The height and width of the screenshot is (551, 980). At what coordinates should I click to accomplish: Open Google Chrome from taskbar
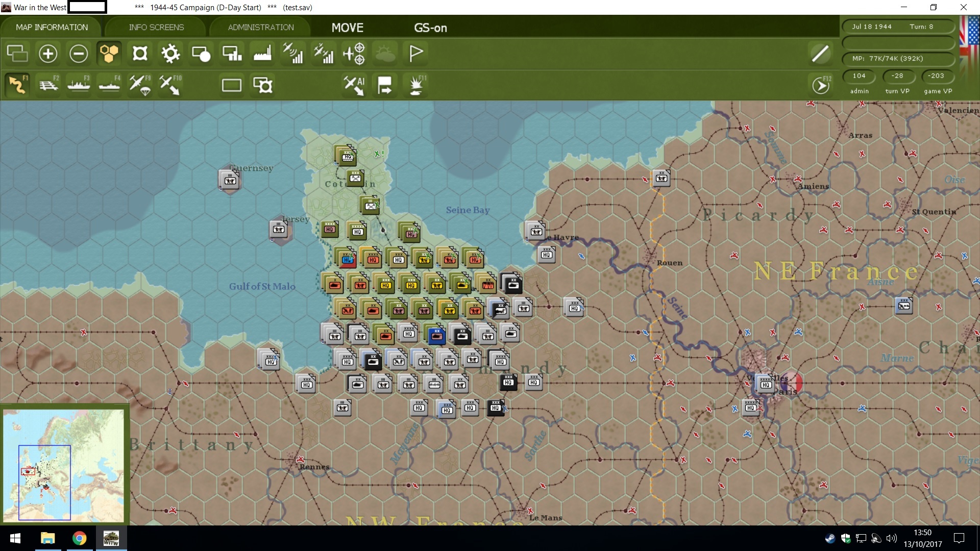[79, 538]
